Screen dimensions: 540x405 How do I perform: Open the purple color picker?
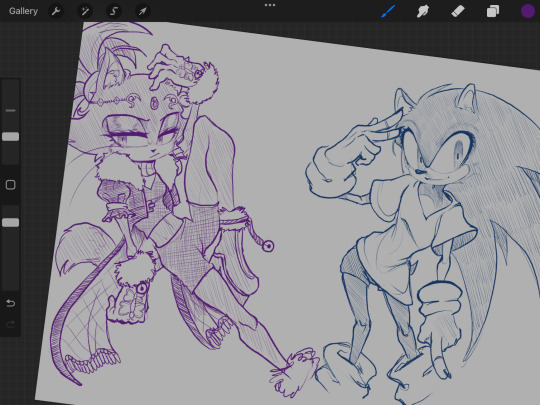pyautogui.click(x=527, y=11)
